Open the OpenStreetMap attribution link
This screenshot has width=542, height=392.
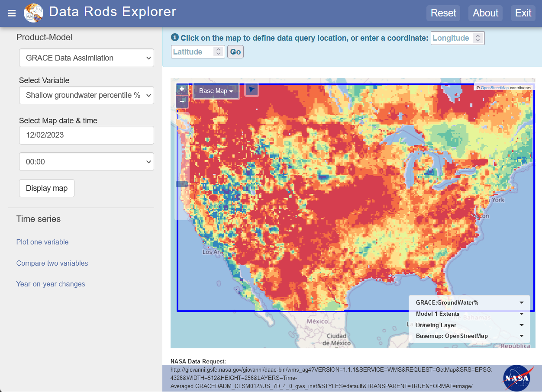click(494, 88)
